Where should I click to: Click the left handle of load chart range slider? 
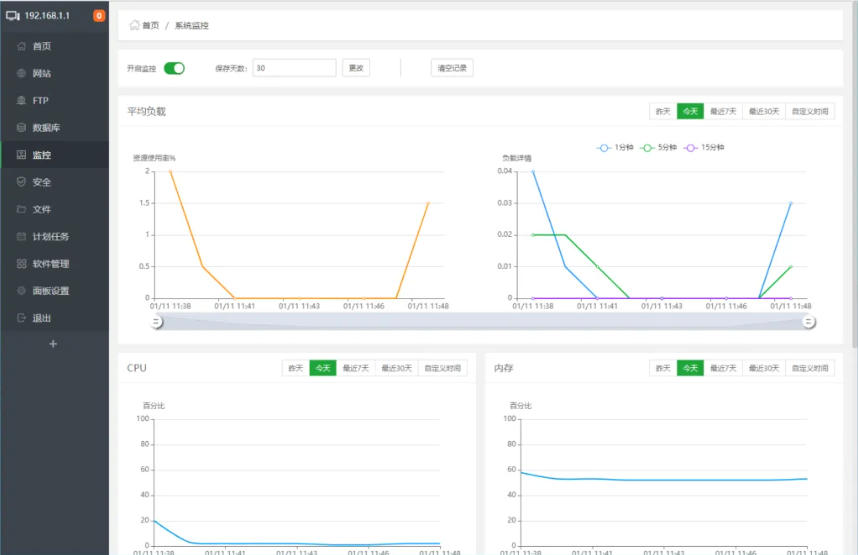click(156, 322)
